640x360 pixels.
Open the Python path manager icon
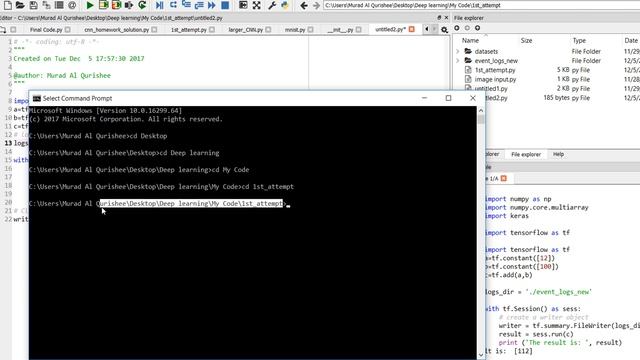tap(285, 5)
